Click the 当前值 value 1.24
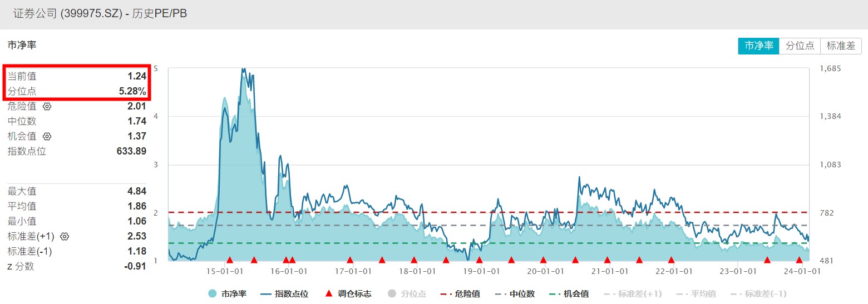Viewport: 868px width, 304px height. pyautogui.click(x=137, y=76)
